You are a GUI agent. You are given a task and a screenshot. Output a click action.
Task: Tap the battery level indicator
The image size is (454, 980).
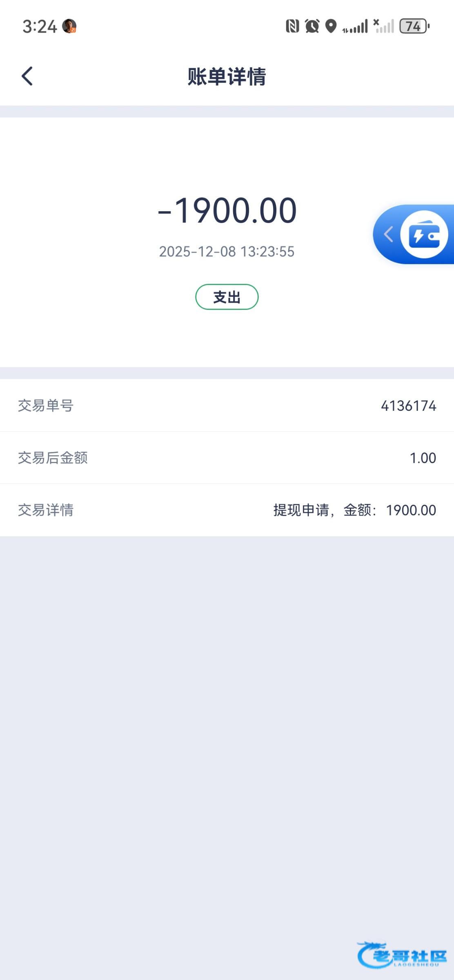coord(414,26)
